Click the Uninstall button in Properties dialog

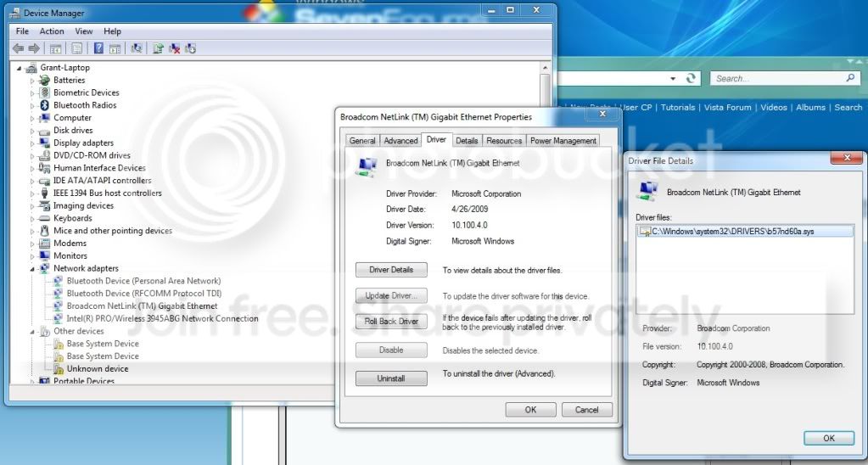(391, 378)
